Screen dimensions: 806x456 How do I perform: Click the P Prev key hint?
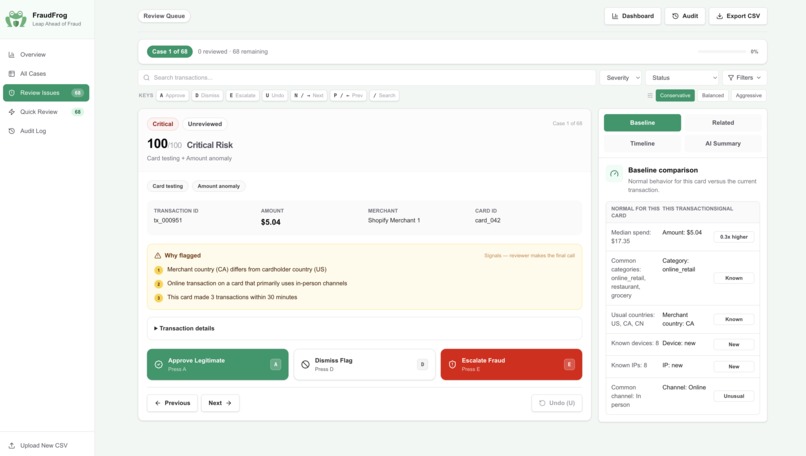tap(348, 95)
